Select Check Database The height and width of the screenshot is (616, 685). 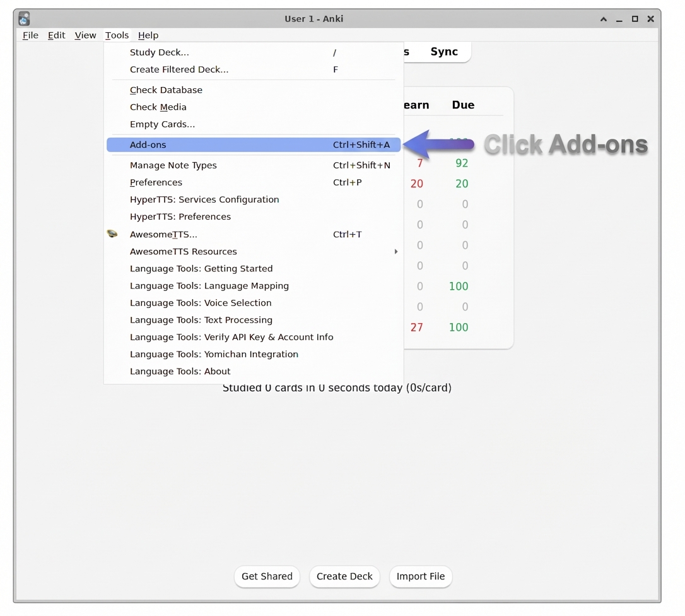pos(166,90)
